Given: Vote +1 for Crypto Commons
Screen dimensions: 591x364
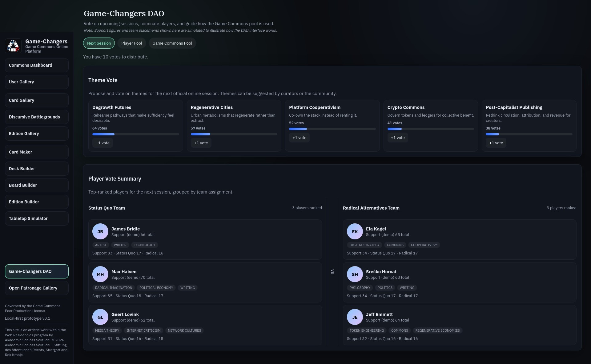Looking at the screenshot, I should (398, 138).
